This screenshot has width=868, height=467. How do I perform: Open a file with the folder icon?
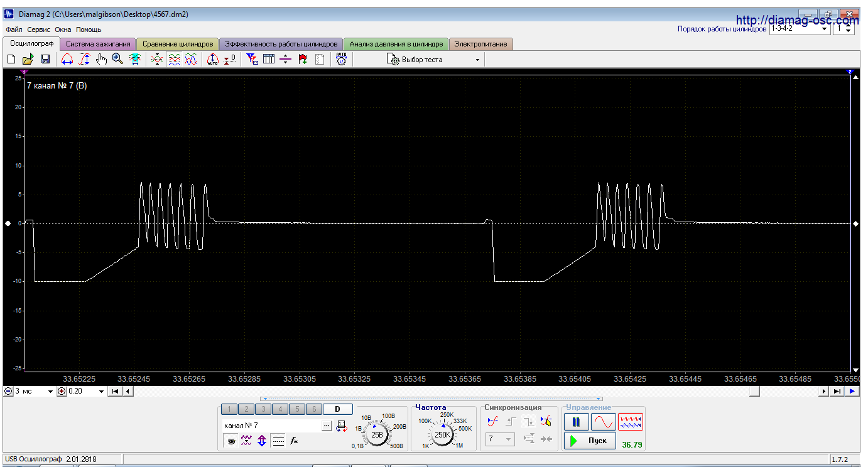click(x=28, y=59)
